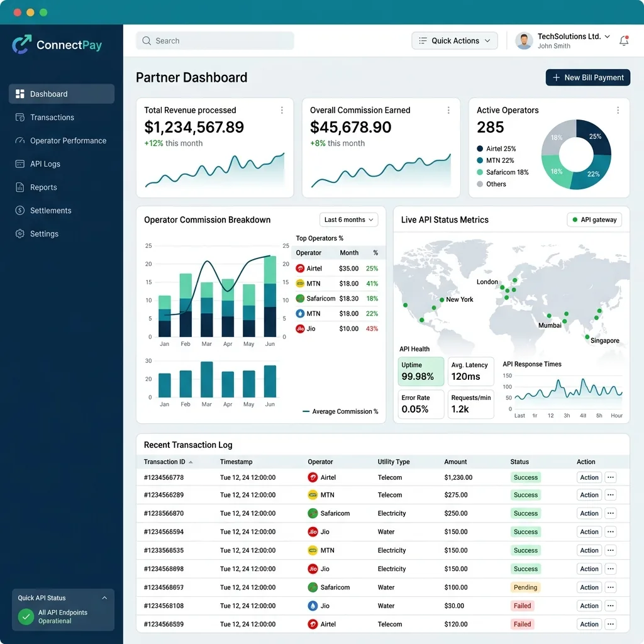Screen dimensions: 644x644
Task: Select the Safaricom color legend swatch
Action: click(x=479, y=172)
